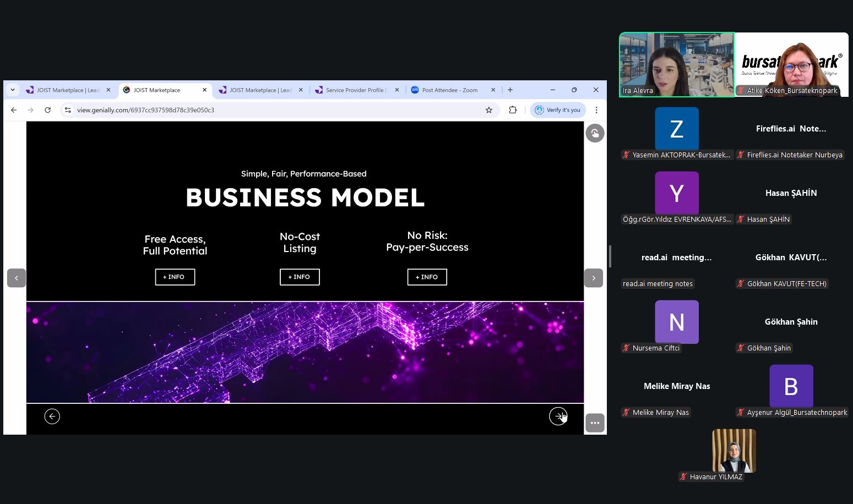Open the browser extensions puzzle icon

pos(513,110)
